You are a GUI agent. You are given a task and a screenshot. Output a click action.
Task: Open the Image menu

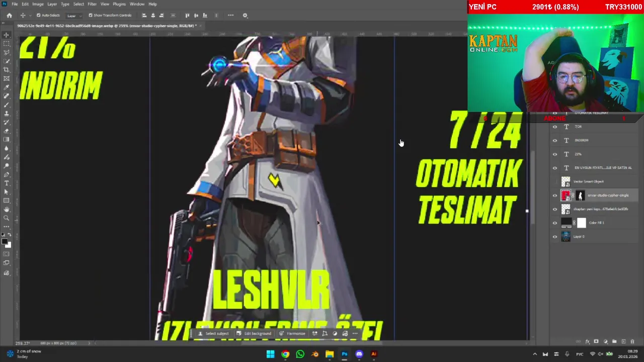point(38,4)
